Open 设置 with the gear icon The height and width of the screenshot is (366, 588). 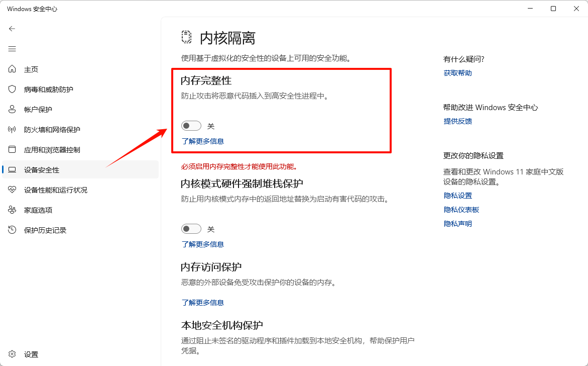[11, 354]
